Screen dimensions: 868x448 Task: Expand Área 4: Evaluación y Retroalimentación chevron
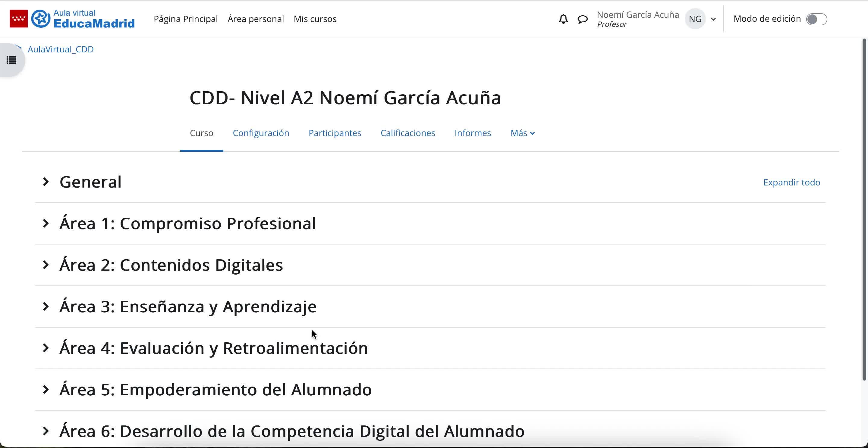point(46,348)
